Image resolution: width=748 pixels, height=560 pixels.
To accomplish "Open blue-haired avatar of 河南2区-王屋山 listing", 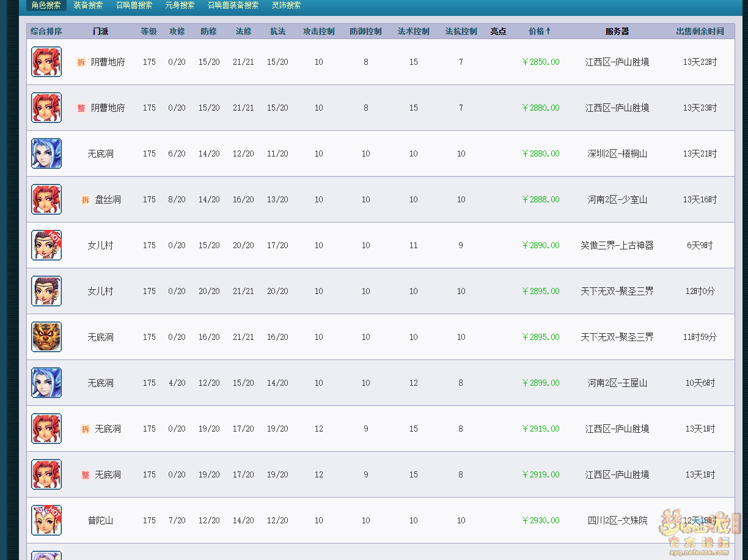I will (x=46, y=383).
